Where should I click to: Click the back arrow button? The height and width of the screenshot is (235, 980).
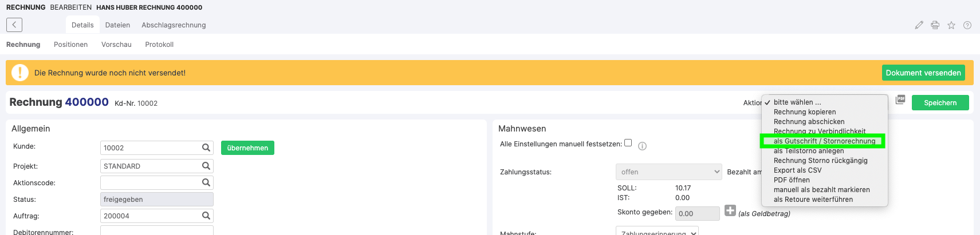14,25
